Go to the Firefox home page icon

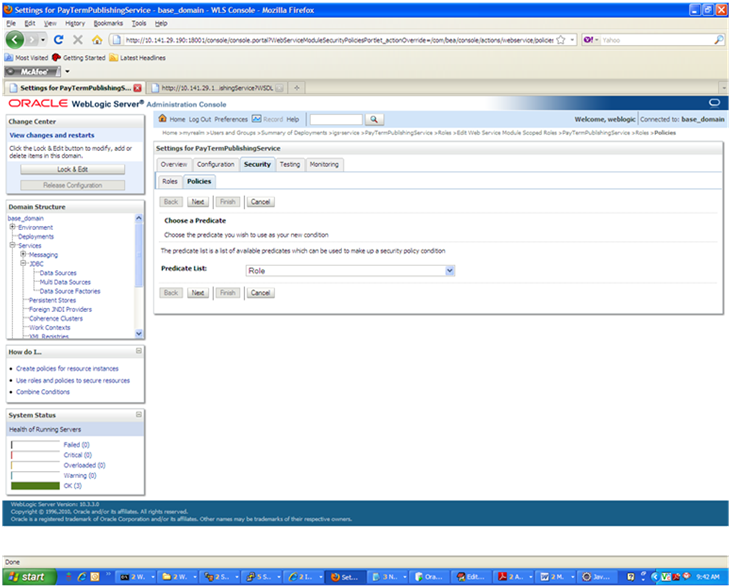pos(97,40)
